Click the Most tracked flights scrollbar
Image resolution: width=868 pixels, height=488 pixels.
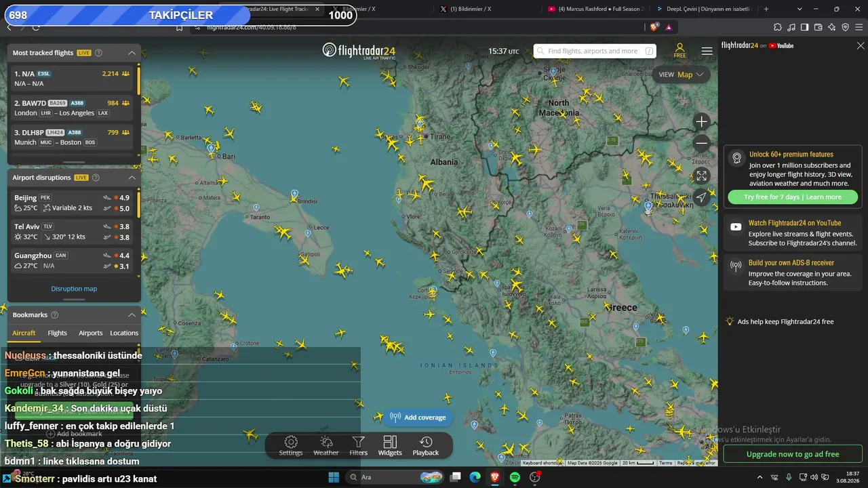(x=139, y=81)
